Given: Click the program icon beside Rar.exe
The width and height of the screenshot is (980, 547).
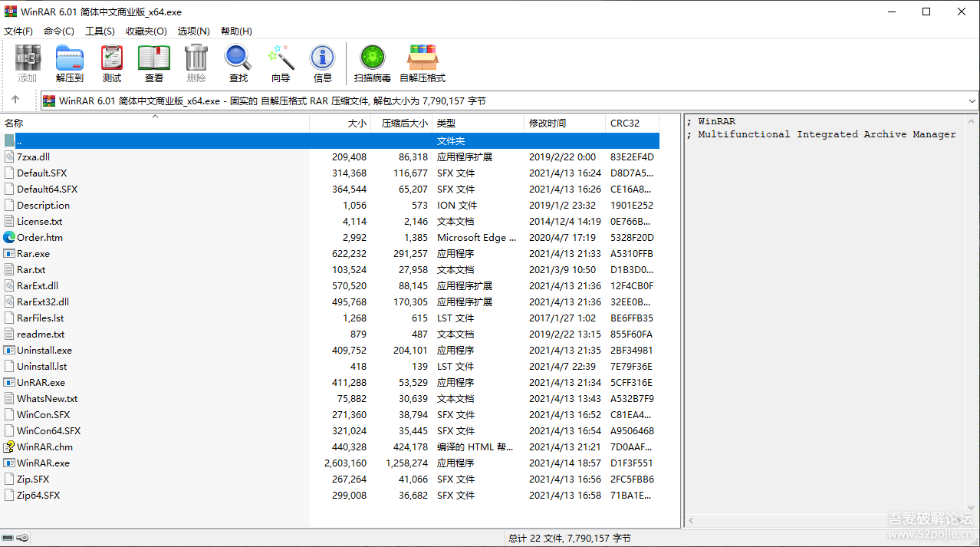Looking at the screenshot, I should coord(9,254).
